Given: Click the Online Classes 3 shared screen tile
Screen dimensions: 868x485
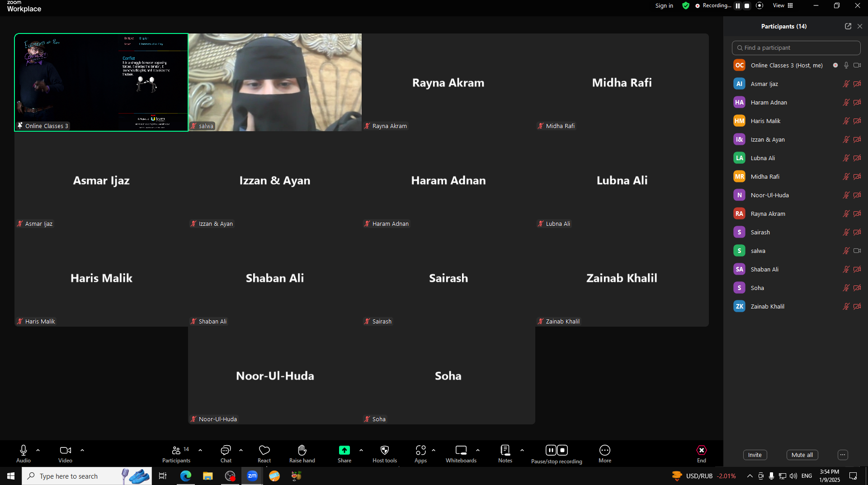Looking at the screenshot, I should pyautogui.click(x=101, y=82).
